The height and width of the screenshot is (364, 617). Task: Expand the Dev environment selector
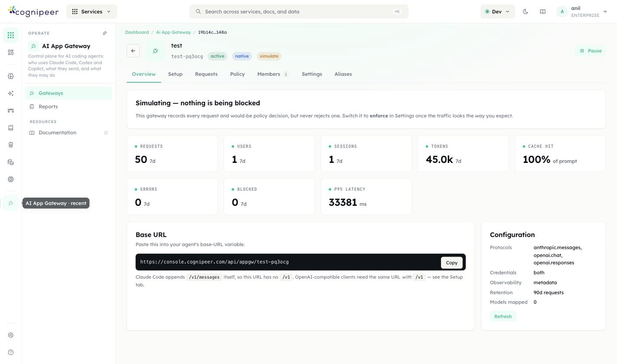click(x=497, y=12)
